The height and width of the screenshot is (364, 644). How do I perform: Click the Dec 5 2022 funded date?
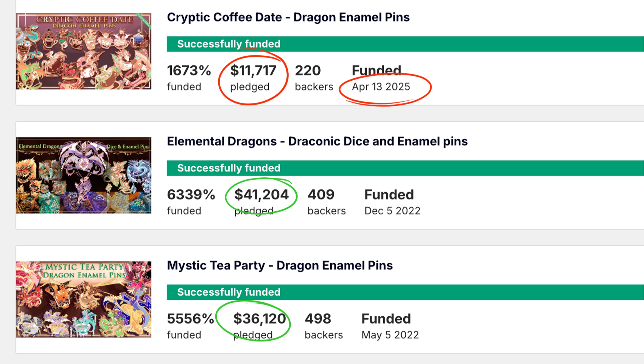click(x=392, y=211)
